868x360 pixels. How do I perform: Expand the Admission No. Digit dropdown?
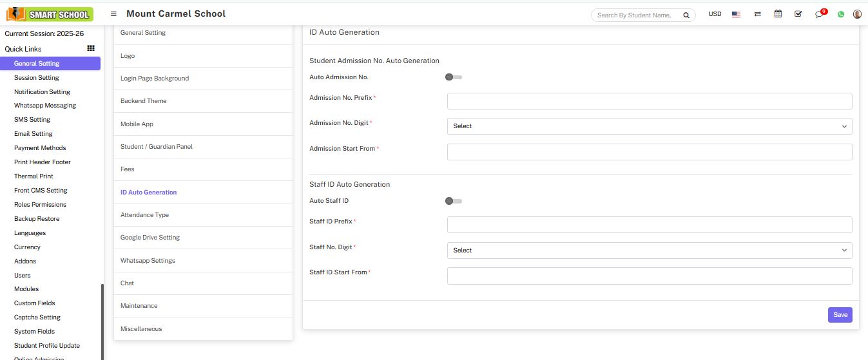[x=649, y=126]
